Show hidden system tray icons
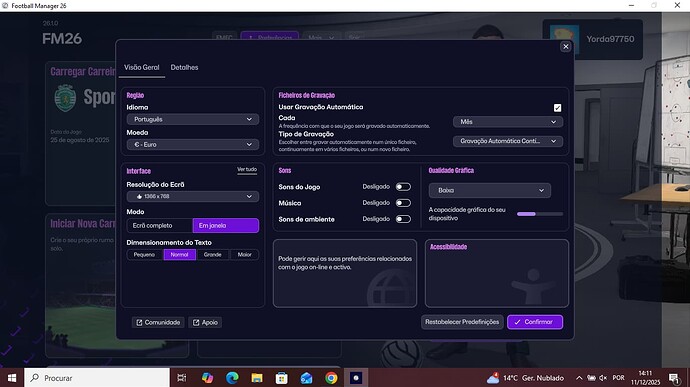Image resolution: width=690 pixels, height=387 pixels. [x=579, y=378]
